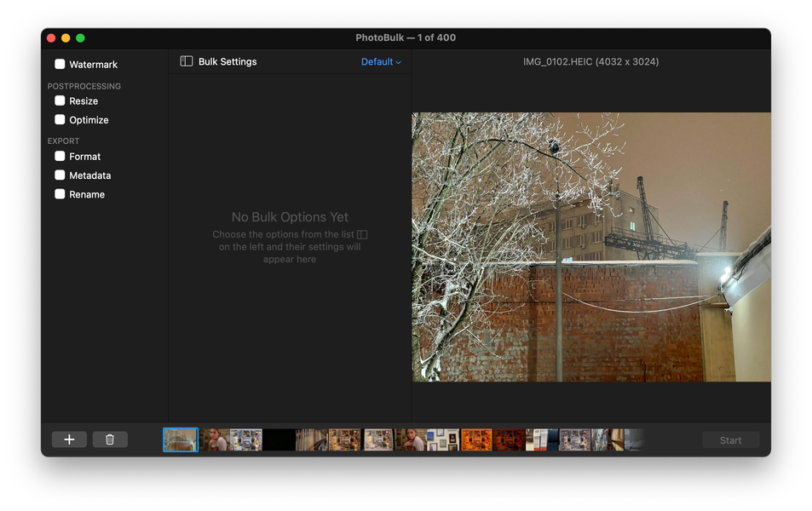Click the plus icon to add photos
Viewport: 812px width, 511px height.
69,439
